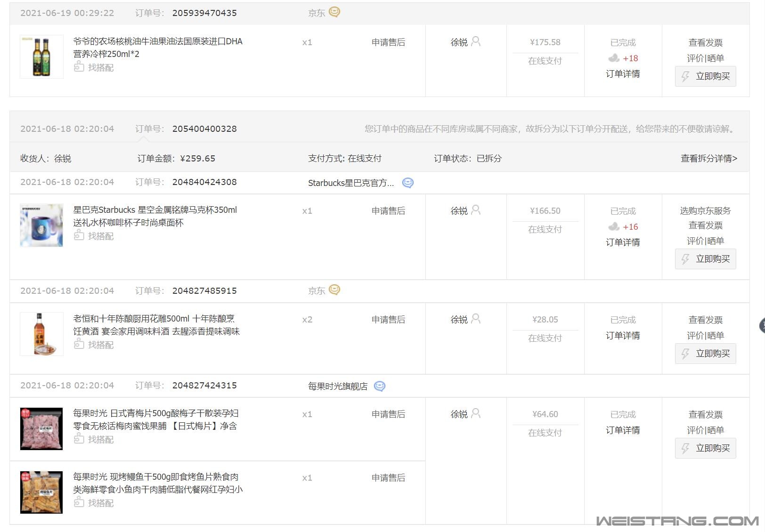The height and width of the screenshot is (532, 765).
Task: View 查看发票 for 花雕 wine order
Action: coord(705,320)
